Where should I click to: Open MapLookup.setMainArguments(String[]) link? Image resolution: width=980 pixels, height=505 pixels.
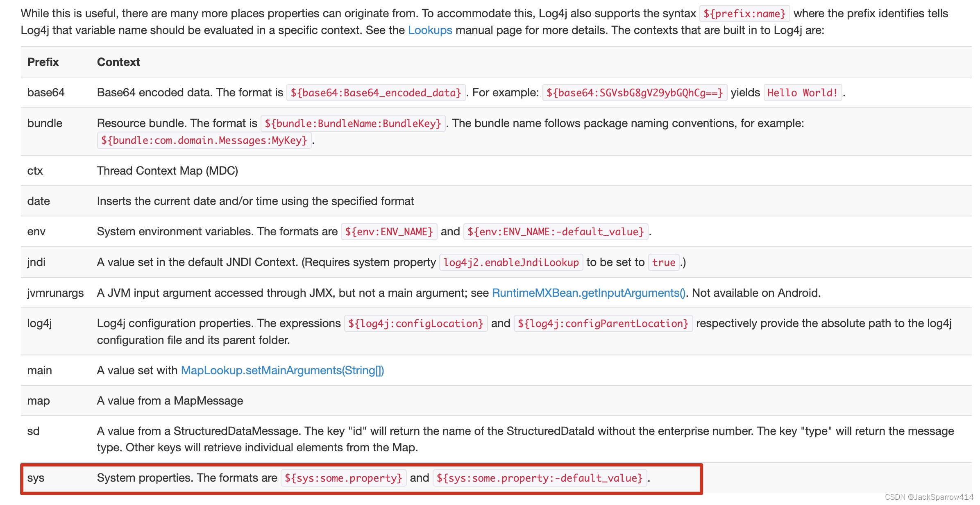282,371
